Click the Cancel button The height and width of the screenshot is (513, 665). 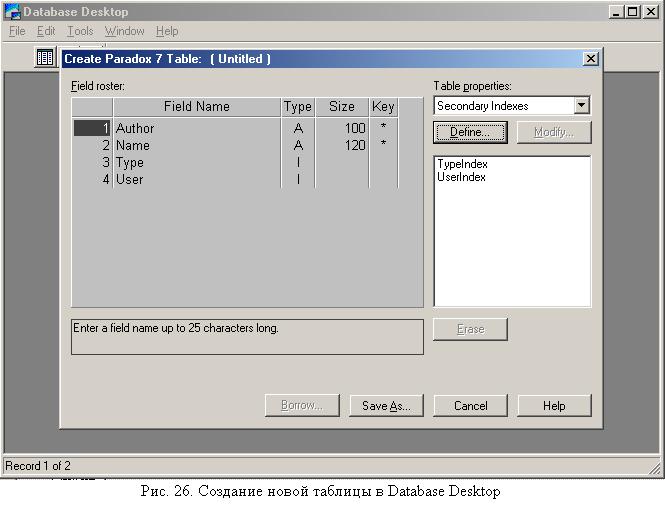tap(470, 405)
